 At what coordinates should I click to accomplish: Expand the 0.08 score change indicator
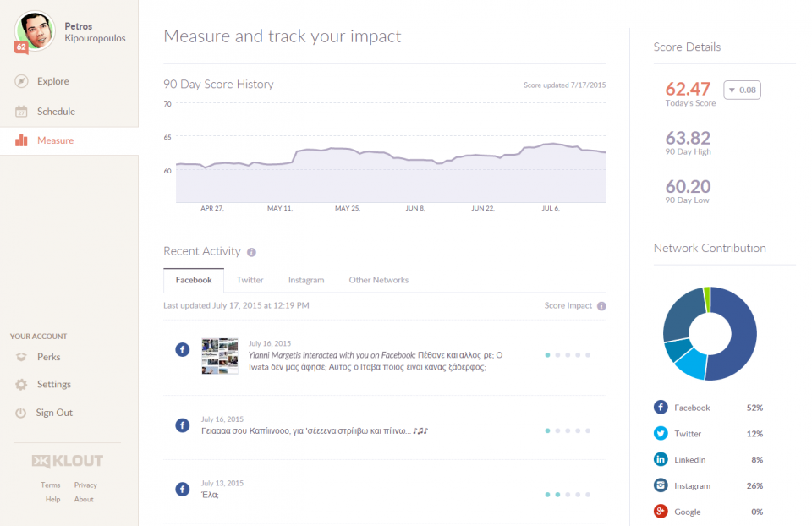(x=742, y=90)
